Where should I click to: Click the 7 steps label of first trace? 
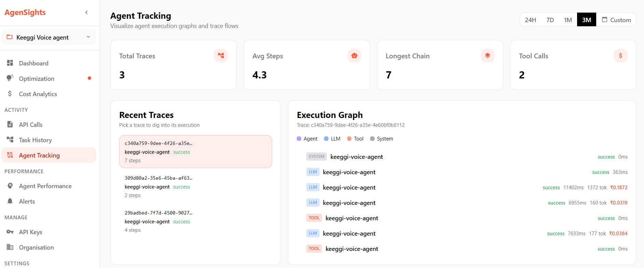[132, 160]
